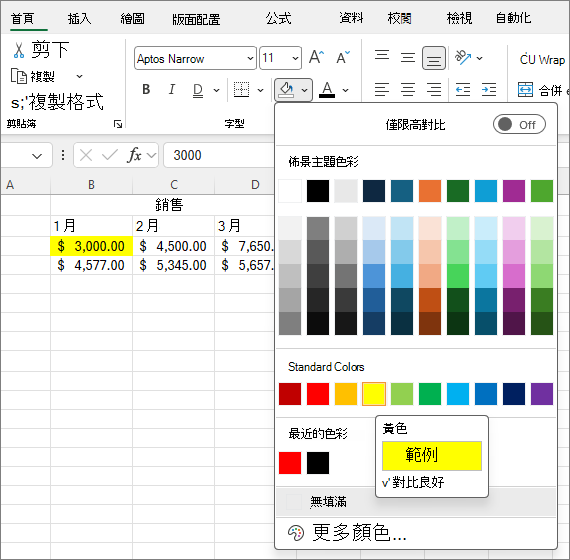The width and height of the screenshot is (570, 560).
Task: Expand the Copy (複製) options arrow
Action: 79,77
